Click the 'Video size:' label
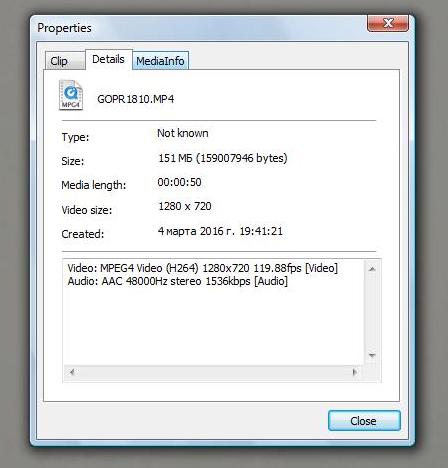The image size is (448, 468). tap(87, 210)
